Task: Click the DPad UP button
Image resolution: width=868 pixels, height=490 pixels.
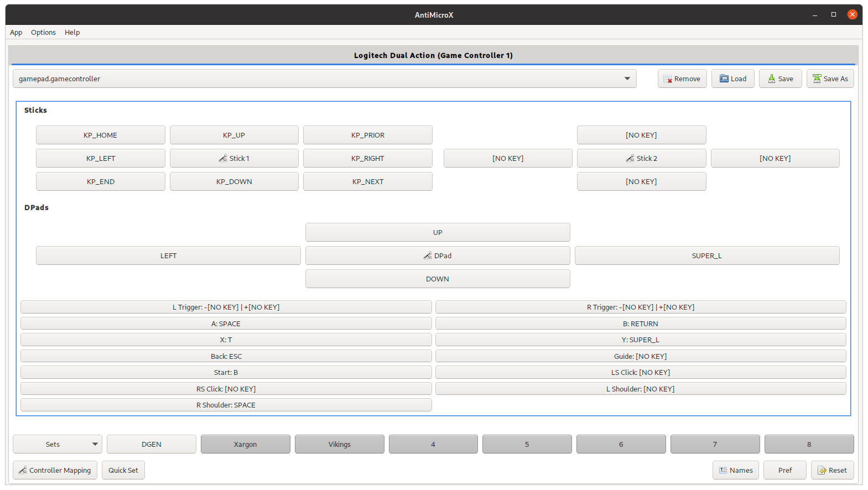Action: click(438, 232)
